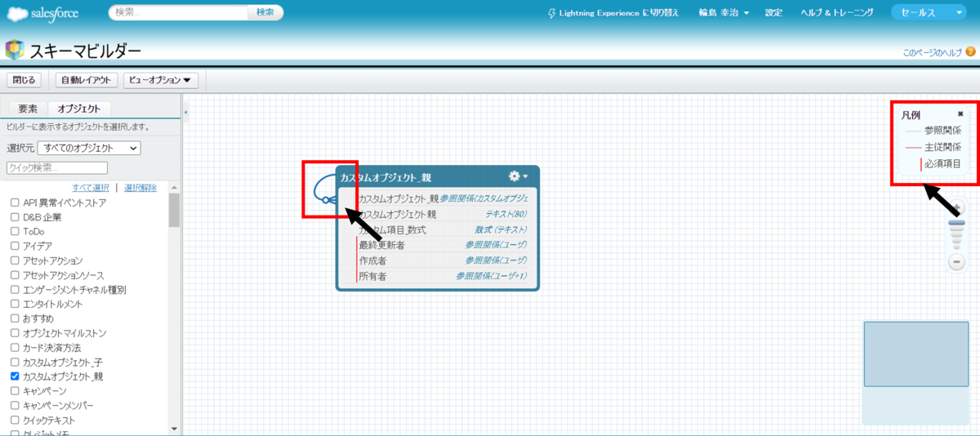
Task: Collapse the left sidebar panel arrow
Action: tap(185, 112)
